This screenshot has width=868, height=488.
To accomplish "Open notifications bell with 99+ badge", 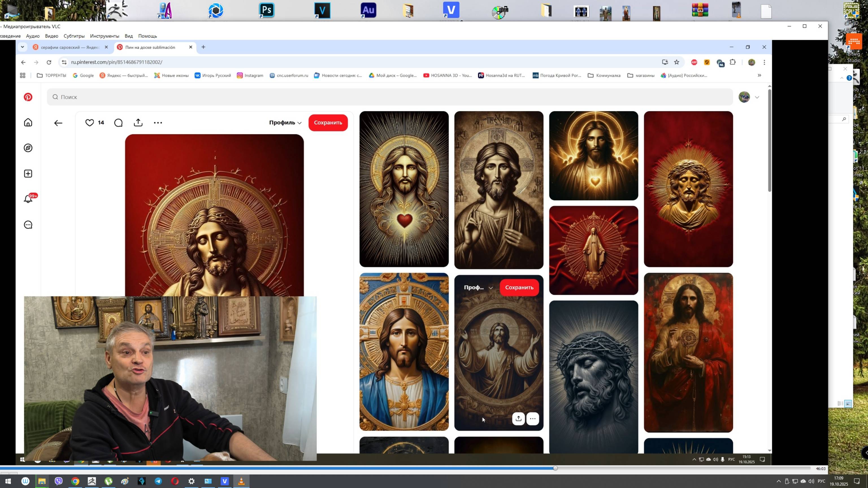I will point(28,199).
